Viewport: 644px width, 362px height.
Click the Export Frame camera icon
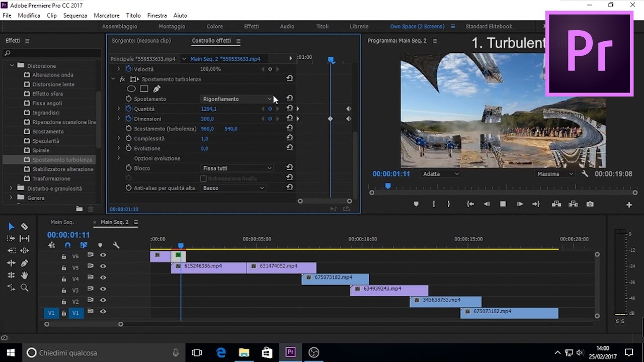pyautogui.click(x=590, y=204)
